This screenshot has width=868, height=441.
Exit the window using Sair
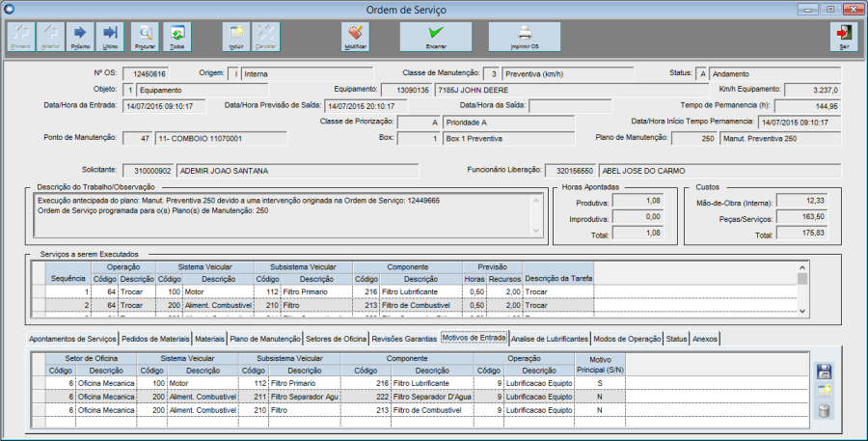click(844, 37)
